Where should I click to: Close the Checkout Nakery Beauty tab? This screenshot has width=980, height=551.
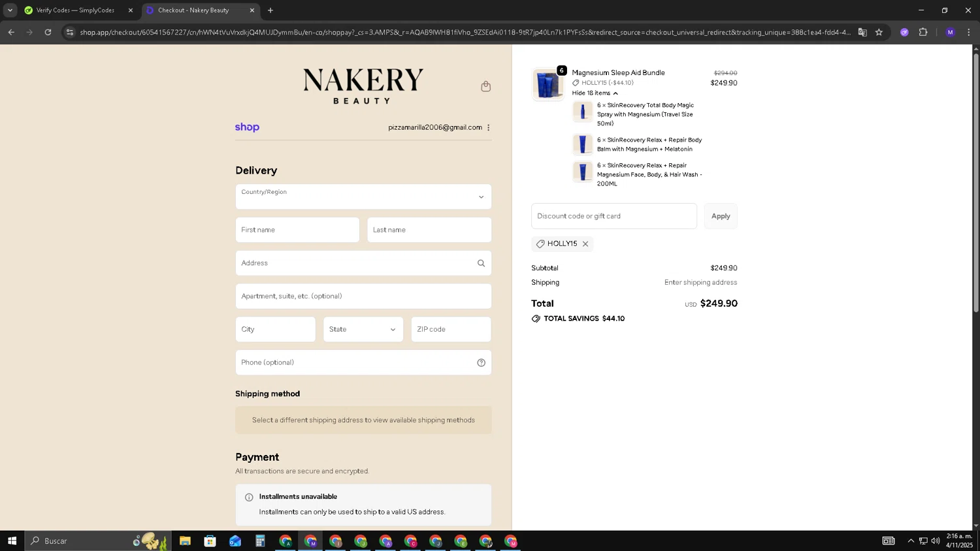[252, 10]
